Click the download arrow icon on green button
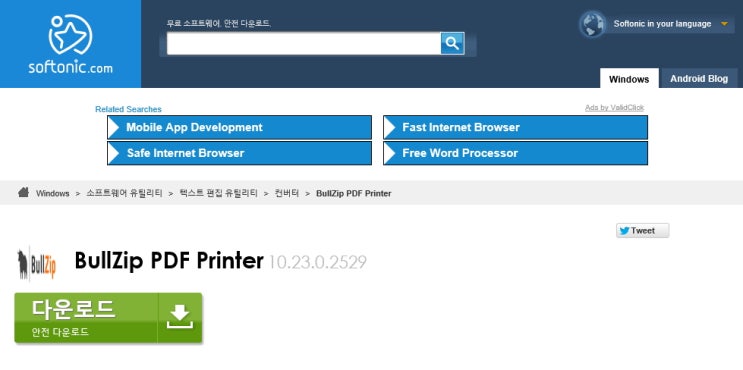The width and height of the screenshot is (743, 370). tap(180, 317)
